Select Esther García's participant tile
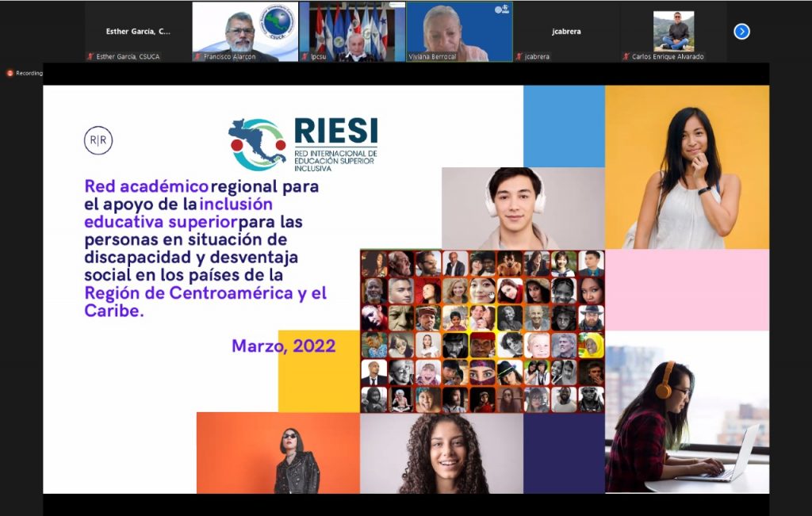The image size is (812, 516). [x=138, y=32]
